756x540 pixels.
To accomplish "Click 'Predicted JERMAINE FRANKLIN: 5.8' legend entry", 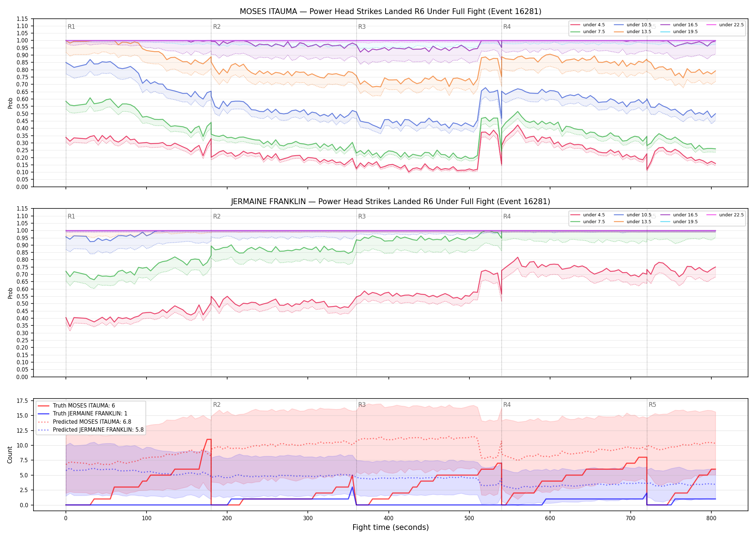I will [91, 430].
